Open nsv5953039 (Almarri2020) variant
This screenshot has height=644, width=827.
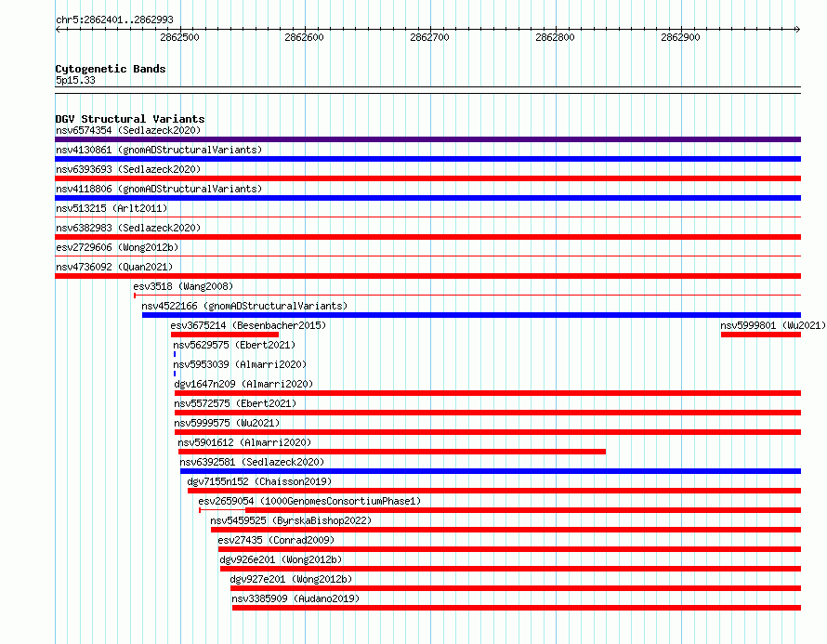tap(240, 364)
